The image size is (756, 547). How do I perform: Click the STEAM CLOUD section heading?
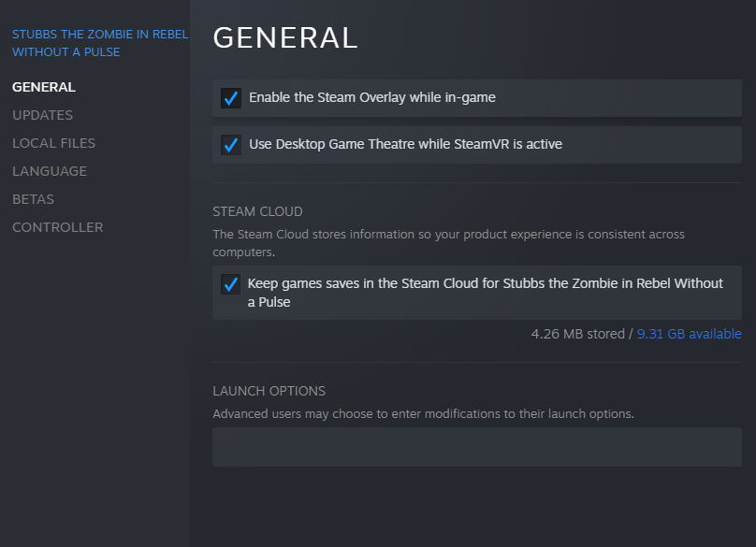click(257, 211)
